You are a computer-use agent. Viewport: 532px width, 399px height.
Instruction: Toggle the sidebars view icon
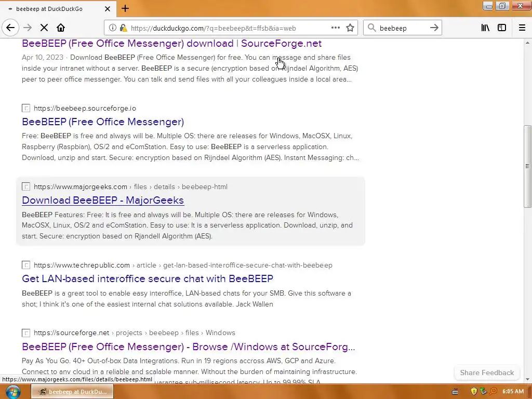coord(502,28)
